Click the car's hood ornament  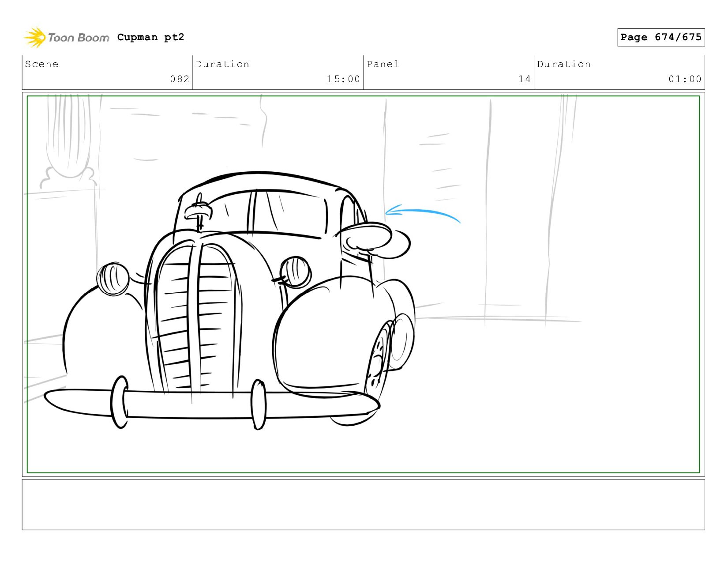198,211
